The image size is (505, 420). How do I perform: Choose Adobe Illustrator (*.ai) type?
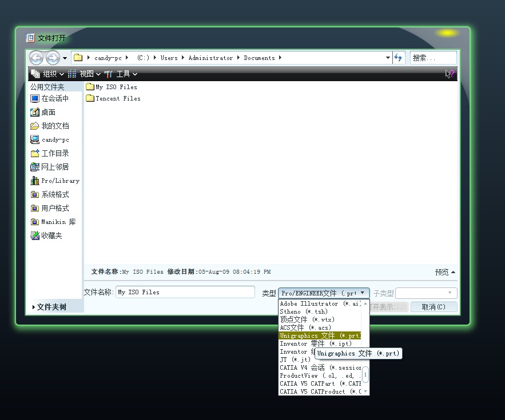coord(320,303)
